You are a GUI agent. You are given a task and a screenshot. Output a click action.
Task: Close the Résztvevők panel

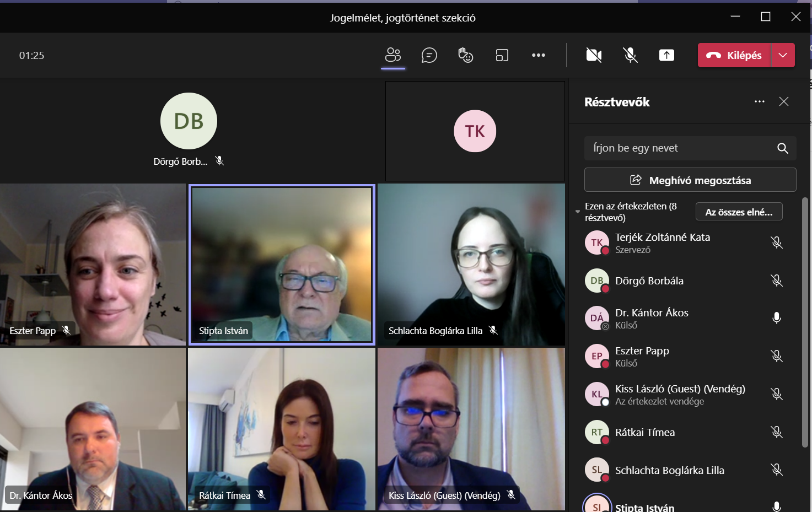pyautogui.click(x=784, y=101)
